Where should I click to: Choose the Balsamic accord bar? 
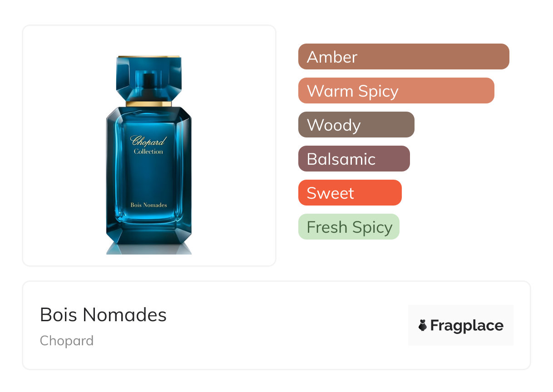click(x=354, y=159)
